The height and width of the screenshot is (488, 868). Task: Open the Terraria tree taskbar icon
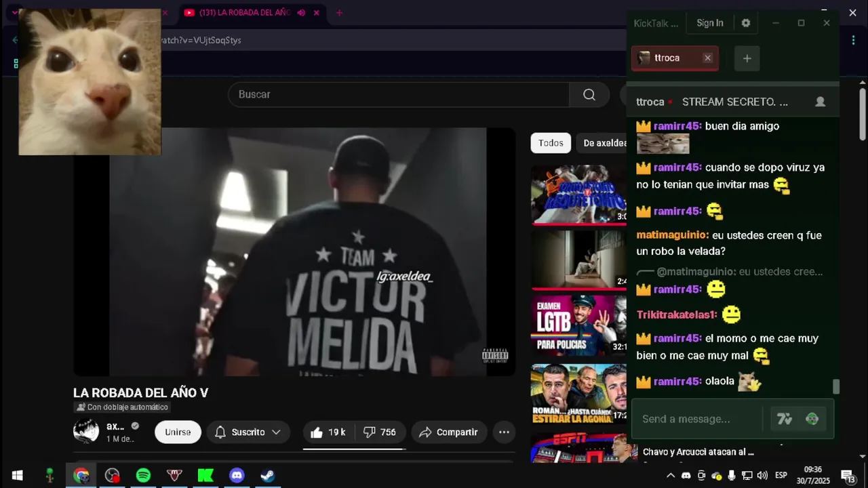[50, 475]
